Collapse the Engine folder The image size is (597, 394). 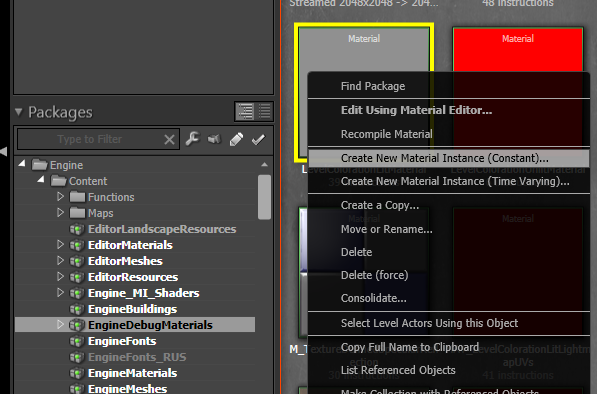point(22,164)
